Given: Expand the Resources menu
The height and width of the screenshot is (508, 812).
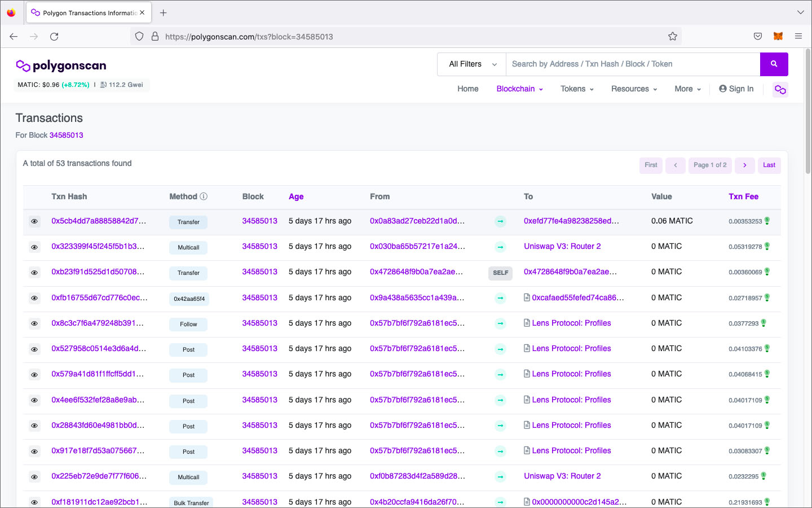Looking at the screenshot, I should coord(634,89).
